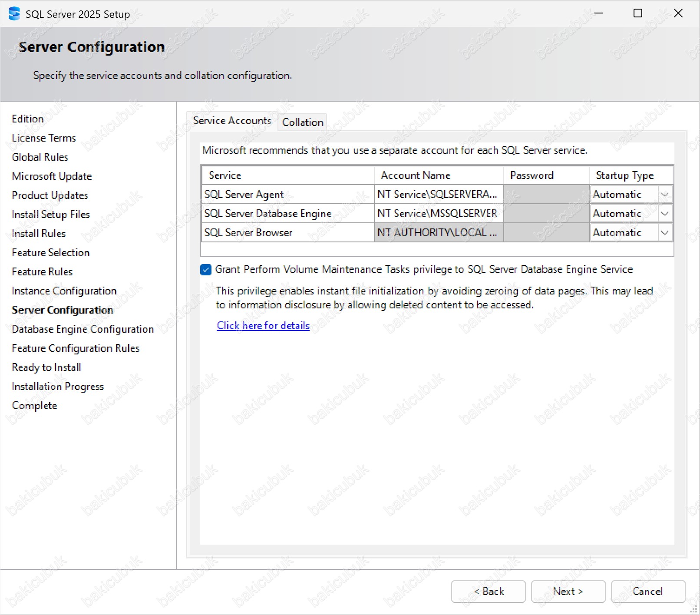Click the SQL Server Setup app icon

pos(14,14)
